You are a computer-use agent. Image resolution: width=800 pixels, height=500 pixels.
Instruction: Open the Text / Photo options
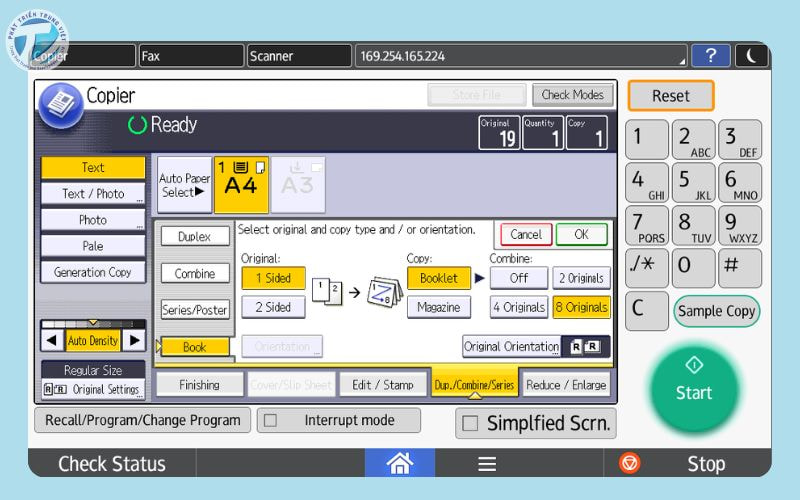click(93, 194)
